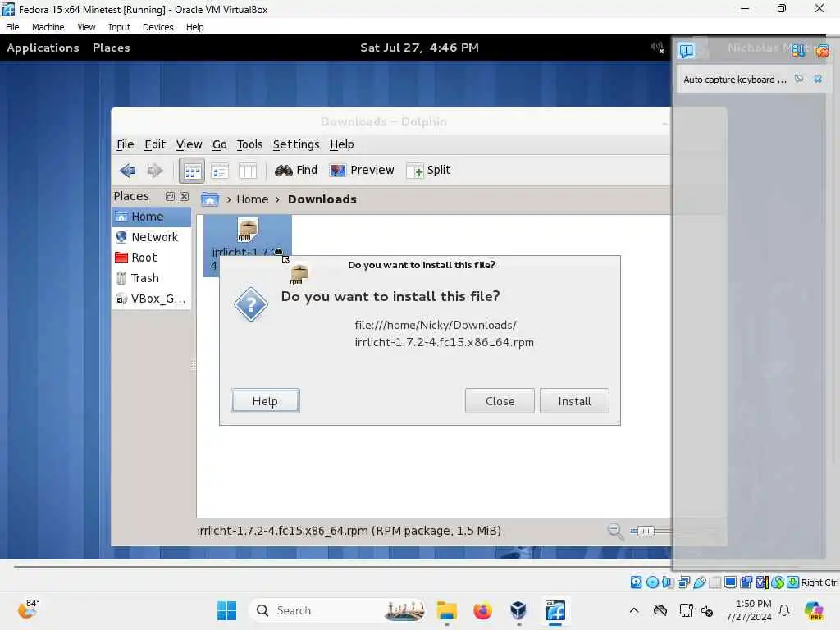The height and width of the screenshot is (630, 840).
Task: Open File Explorer from the Windows taskbar
Action: tap(446, 610)
